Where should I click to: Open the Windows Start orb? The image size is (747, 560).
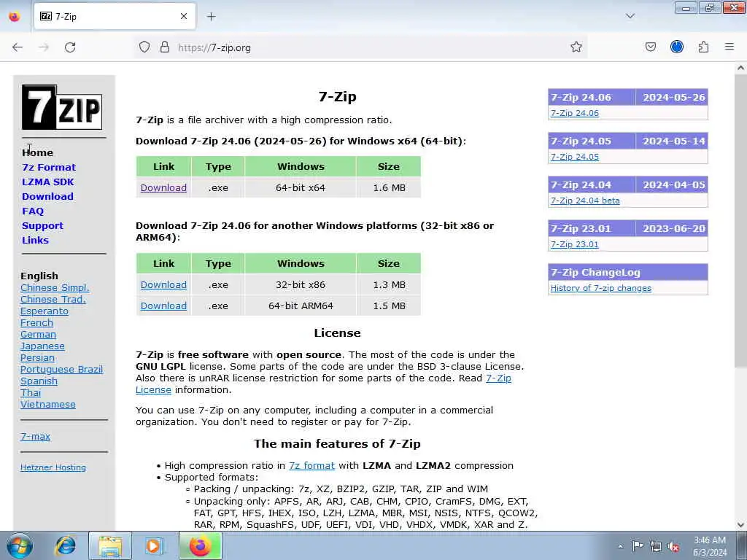tap(20, 545)
